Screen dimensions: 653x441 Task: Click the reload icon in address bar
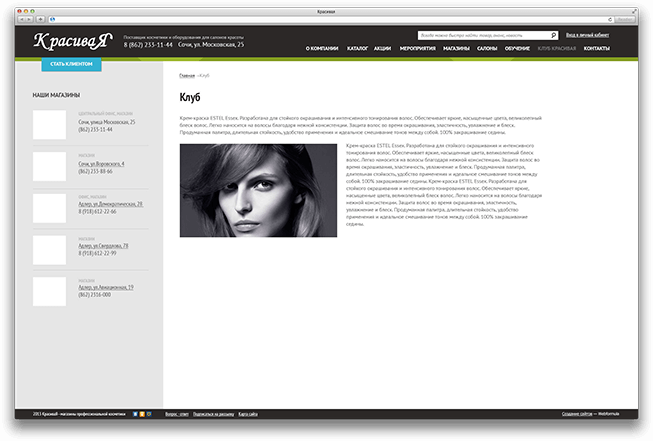tap(610, 19)
